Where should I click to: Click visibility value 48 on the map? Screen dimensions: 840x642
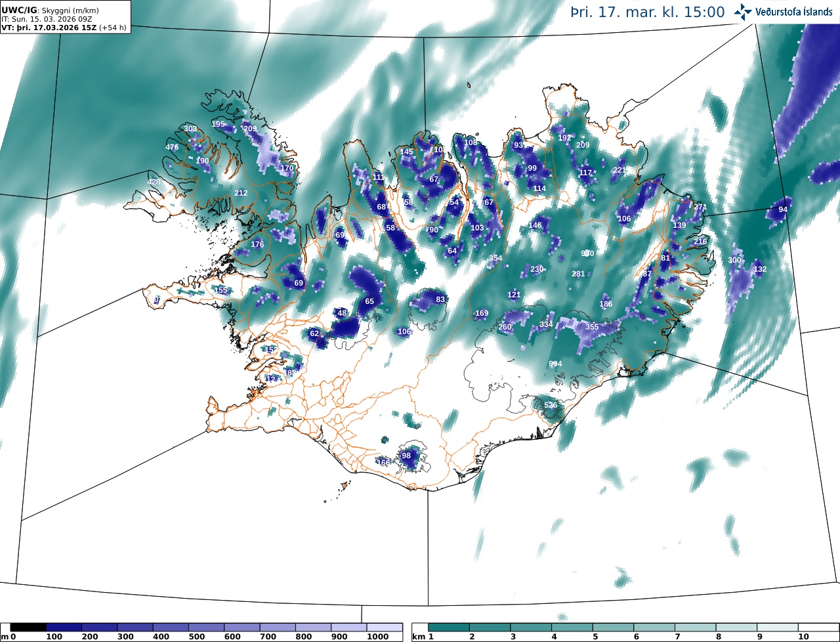pyautogui.click(x=342, y=313)
